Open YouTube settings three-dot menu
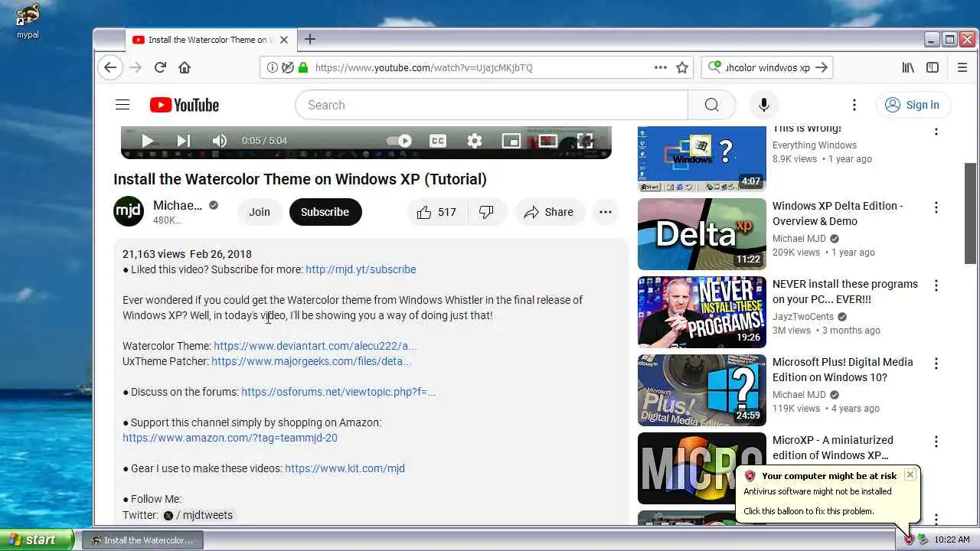The height and width of the screenshot is (551, 980). [854, 105]
